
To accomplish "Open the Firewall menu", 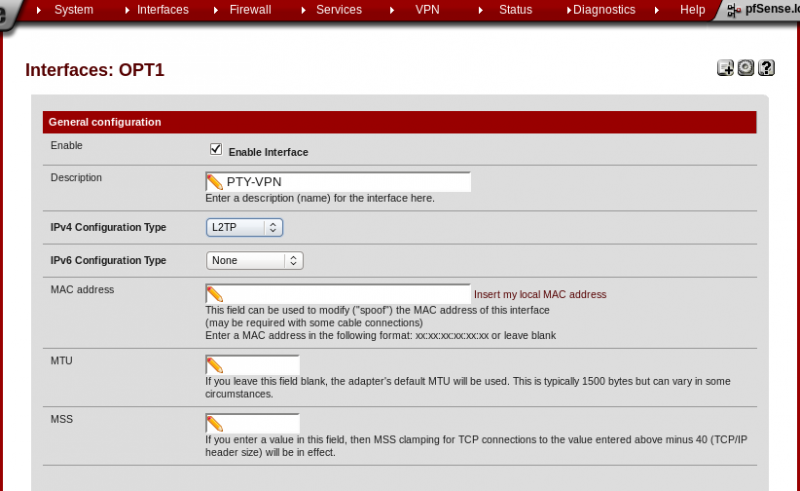I will [x=250, y=10].
